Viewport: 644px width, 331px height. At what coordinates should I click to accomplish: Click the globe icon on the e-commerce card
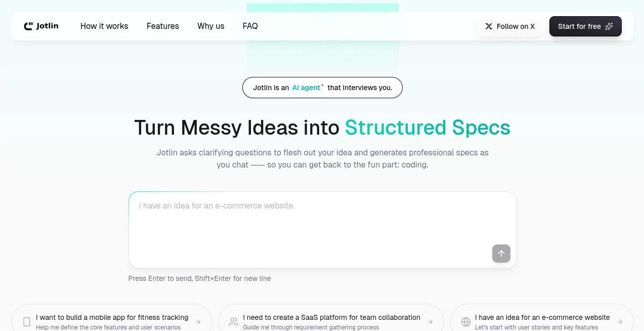[x=466, y=322]
